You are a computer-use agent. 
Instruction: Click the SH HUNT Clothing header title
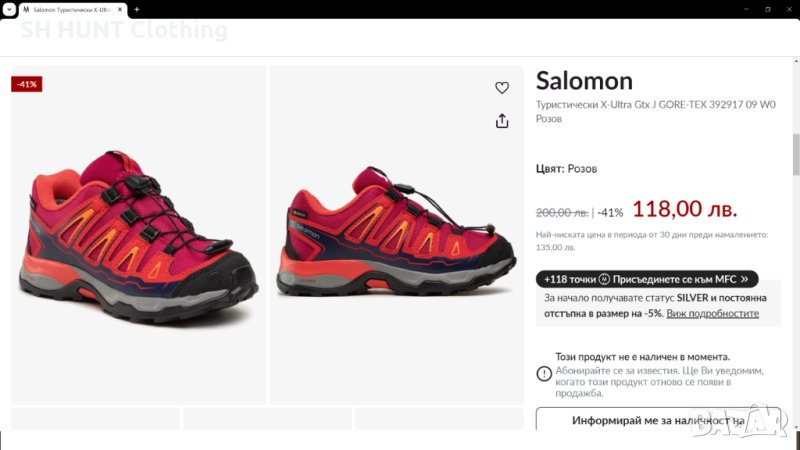(124, 30)
